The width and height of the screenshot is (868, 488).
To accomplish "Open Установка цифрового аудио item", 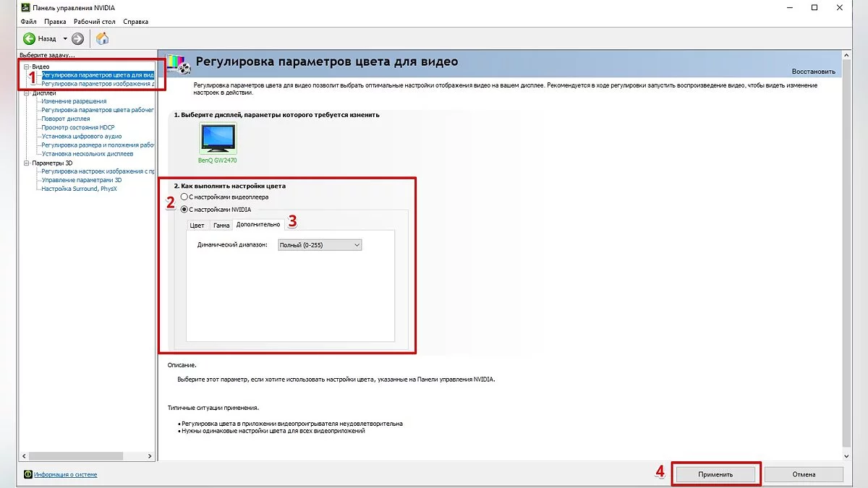I will 82,136.
